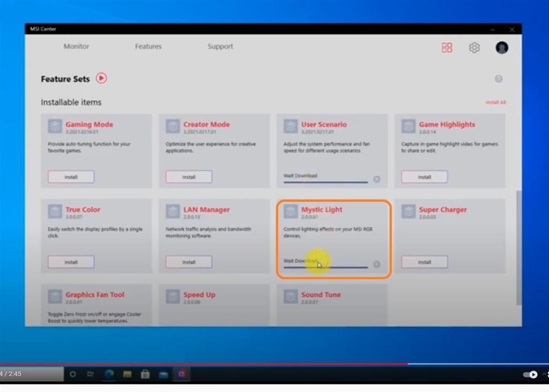Click the help question mark icon
Viewport: 549px width, 392px height.
(x=499, y=79)
